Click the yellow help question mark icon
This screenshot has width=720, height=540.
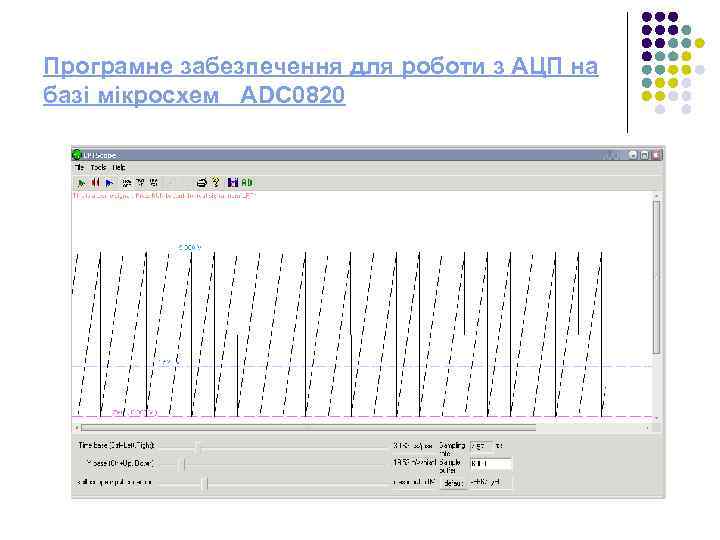[216, 182]
